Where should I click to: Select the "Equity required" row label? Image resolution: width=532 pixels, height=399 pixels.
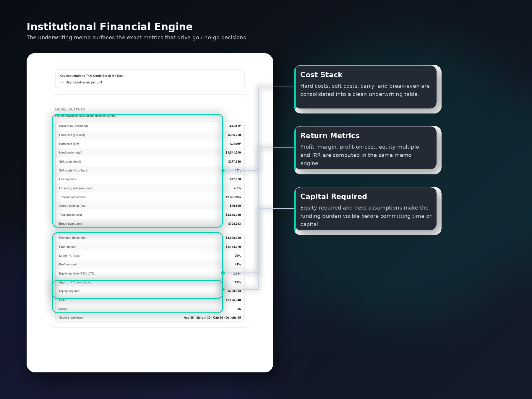tap(69, 291)
